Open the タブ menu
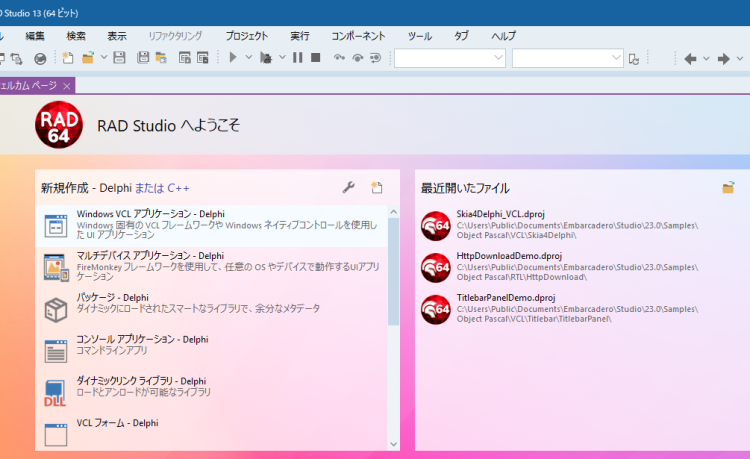The width and height of the screenshot is (750, 459). pyautogui.click(x=462, y=36)
